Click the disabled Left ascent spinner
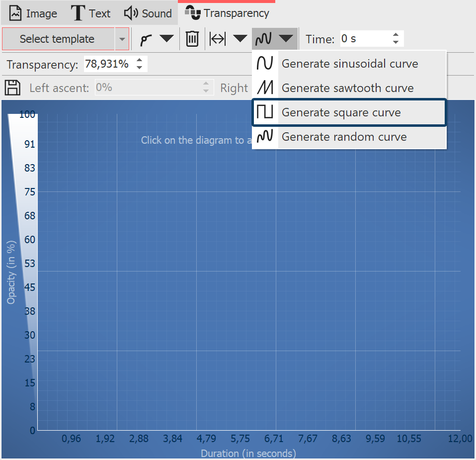Screen dimensions: 476x460 [205, 88]
